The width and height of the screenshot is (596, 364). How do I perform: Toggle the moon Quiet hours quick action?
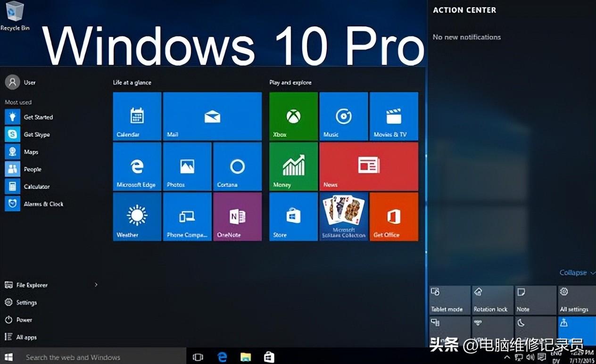536,332
